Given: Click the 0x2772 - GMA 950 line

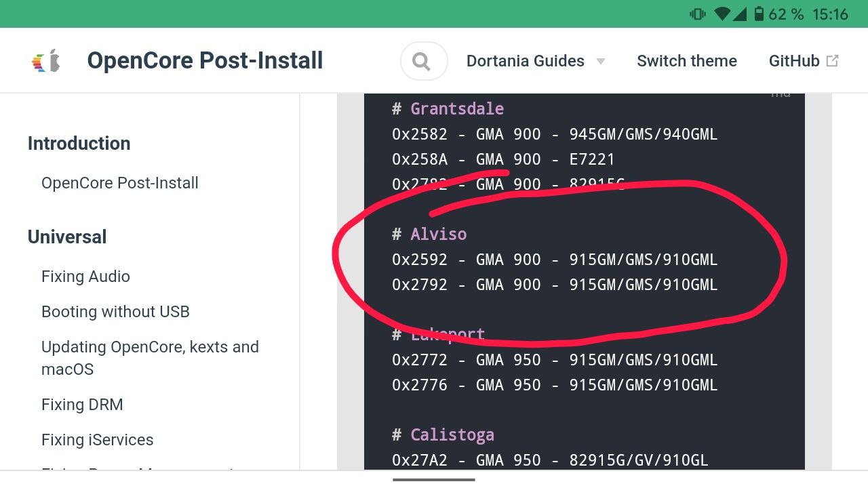Looking at the screenshot, I should pyautogui.click(x=555, y=360).
